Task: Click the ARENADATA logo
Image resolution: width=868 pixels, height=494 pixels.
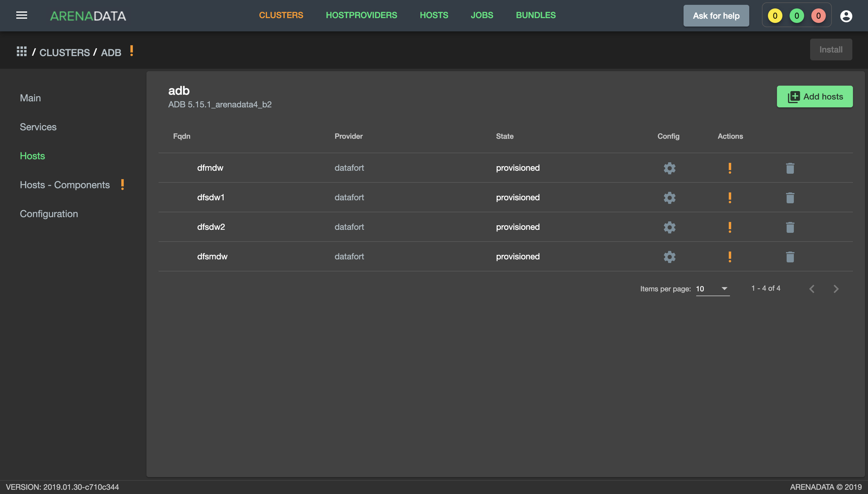Action: (x=88, y=16)
